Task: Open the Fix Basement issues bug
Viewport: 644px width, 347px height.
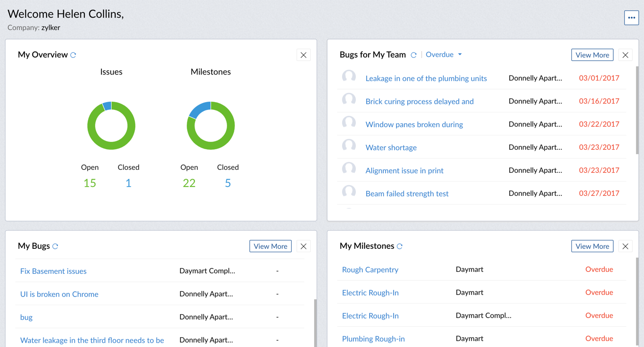Action: (x=53, y=271)
